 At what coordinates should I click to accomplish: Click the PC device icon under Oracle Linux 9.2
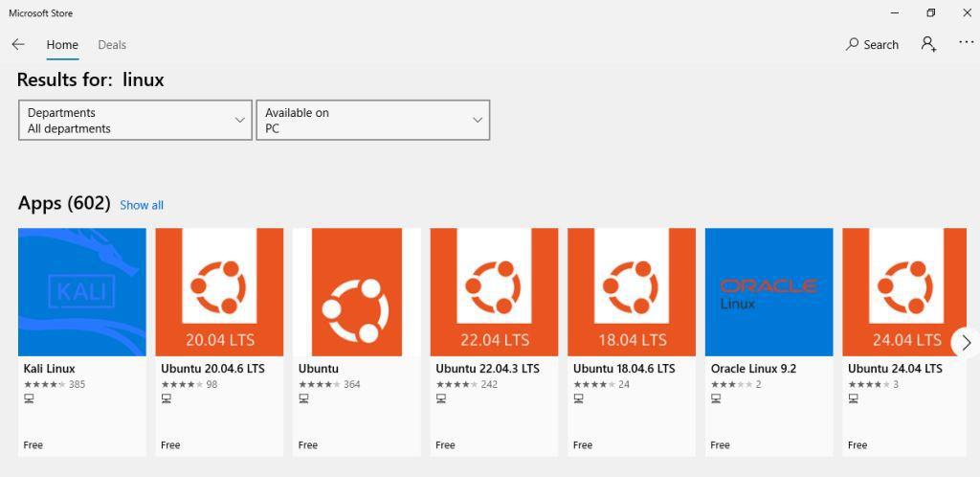click(716, 398)
